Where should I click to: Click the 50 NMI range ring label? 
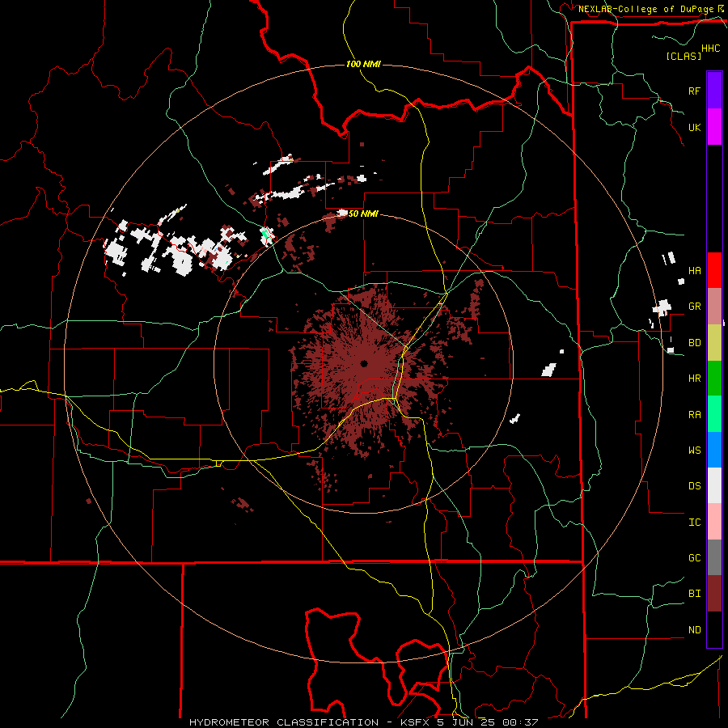point(363,214)
